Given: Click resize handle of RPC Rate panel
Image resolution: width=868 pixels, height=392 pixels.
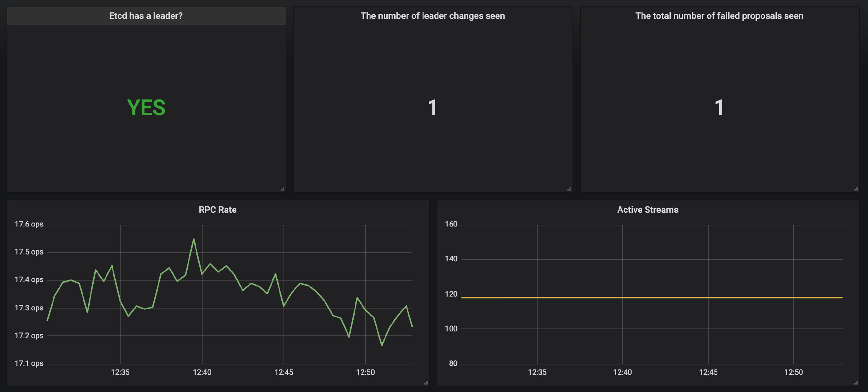Looking at the screenshot, I should click(x=426, y=383).
